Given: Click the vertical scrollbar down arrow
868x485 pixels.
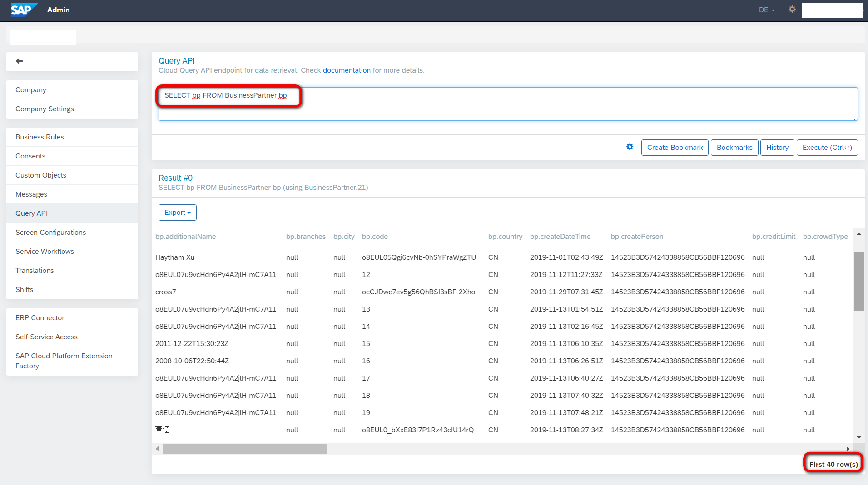Looking at the screenshot, I should click(859, 437).
